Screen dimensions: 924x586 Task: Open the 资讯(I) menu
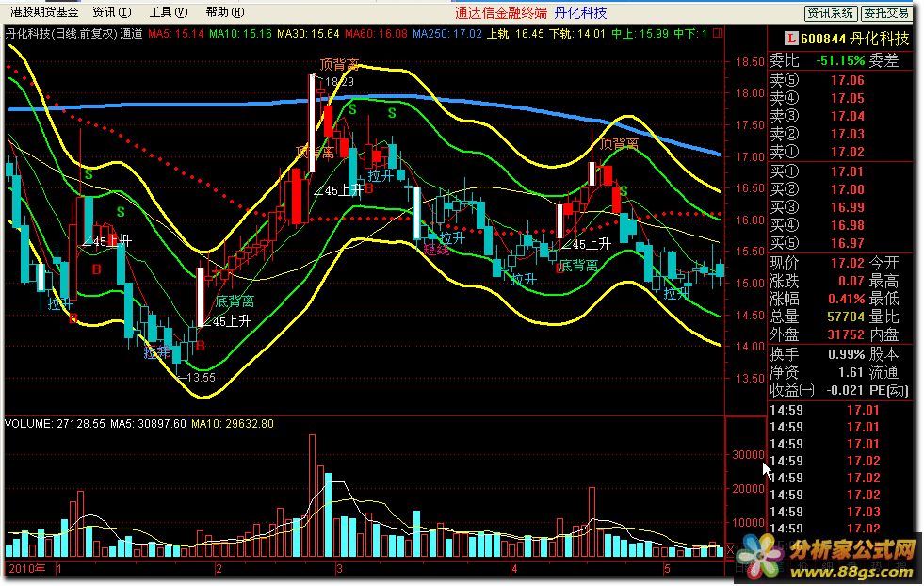pyautogui.click(x=112, y=12)
